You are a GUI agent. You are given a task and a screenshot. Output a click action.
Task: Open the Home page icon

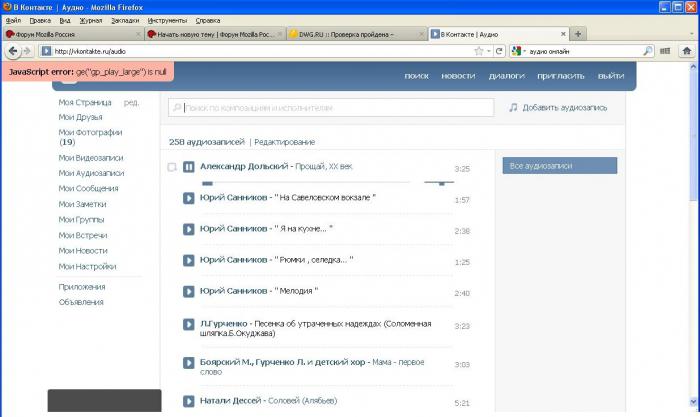tap(687, 51)
